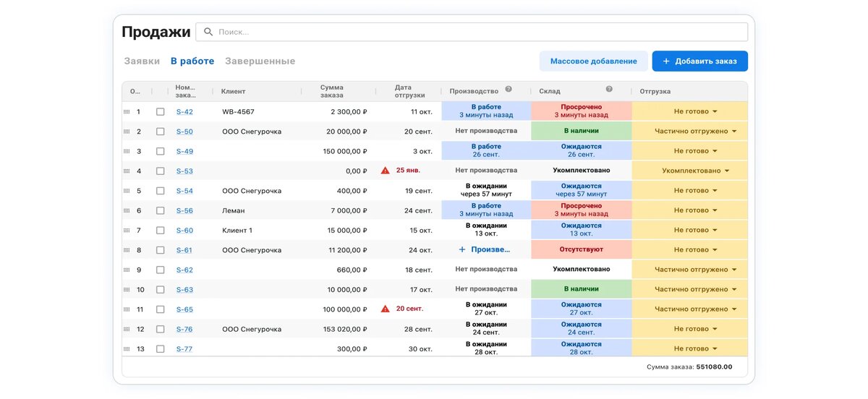The width and height of the screenshot is (868, 399).
Task: Grab the drag handle of row 5
Action: coord(127,191)
